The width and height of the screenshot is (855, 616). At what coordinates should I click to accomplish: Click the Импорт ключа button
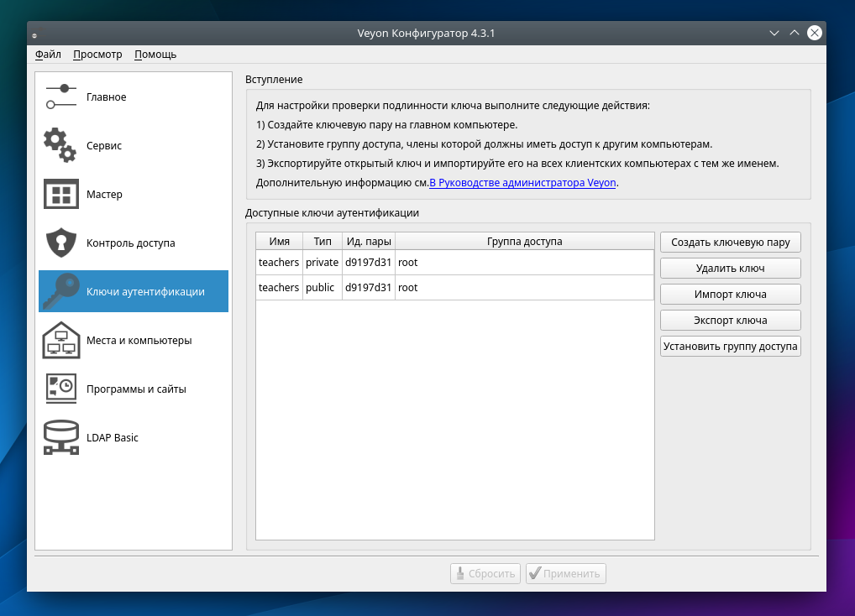pos(730,294)
